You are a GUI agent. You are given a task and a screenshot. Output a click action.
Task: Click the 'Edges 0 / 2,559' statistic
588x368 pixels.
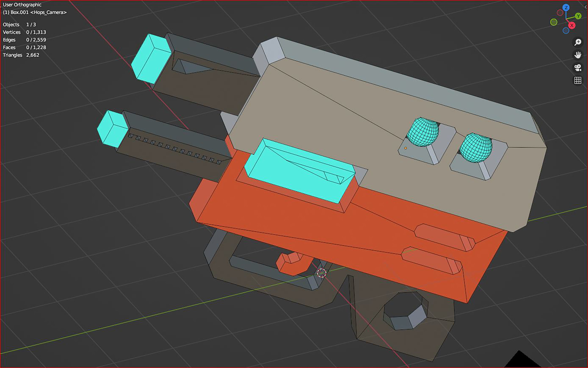coord(24,40)
